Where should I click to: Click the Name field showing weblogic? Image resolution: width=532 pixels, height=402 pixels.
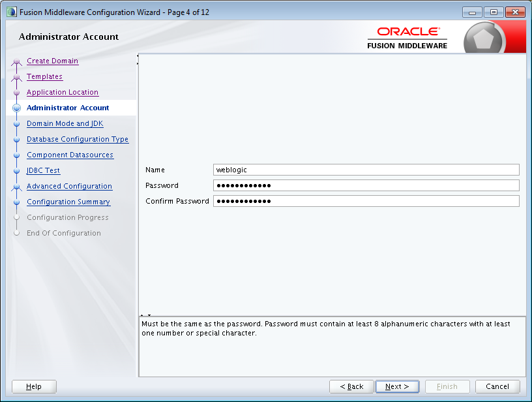click(365, 170)
